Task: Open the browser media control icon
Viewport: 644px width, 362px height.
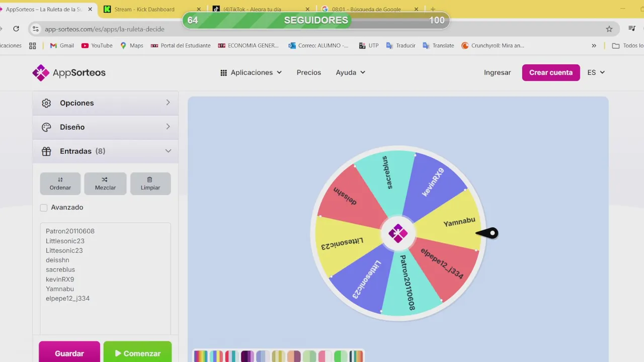Action: click(632, 29)
